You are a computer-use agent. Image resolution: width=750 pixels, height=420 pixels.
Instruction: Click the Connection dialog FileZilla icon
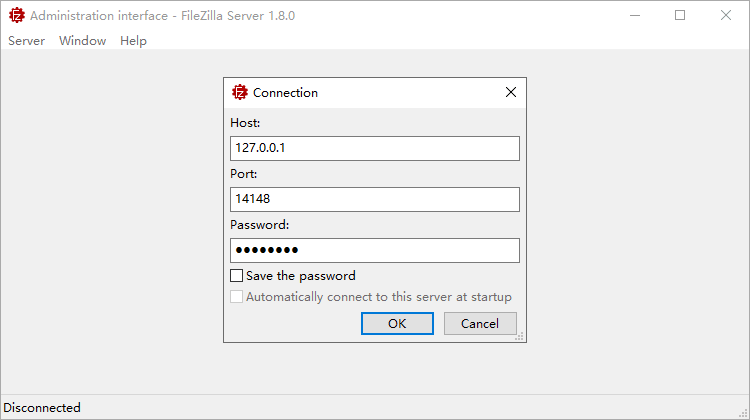pos(240,92)
